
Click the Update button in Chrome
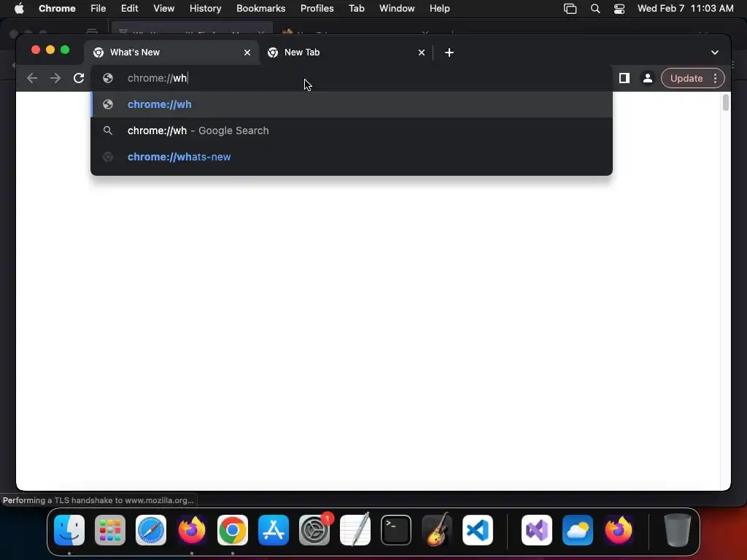coord(686,78)
